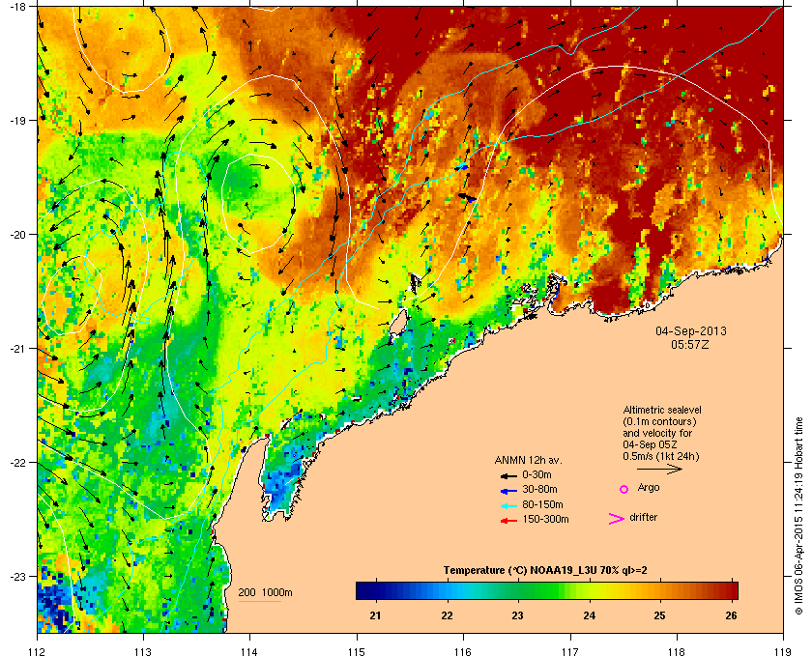This screenshot has height=657, width=812.
Task: Click the 'Altimetric sealevel' legend text
Action: pyautogui.click(x=662, y=410)
